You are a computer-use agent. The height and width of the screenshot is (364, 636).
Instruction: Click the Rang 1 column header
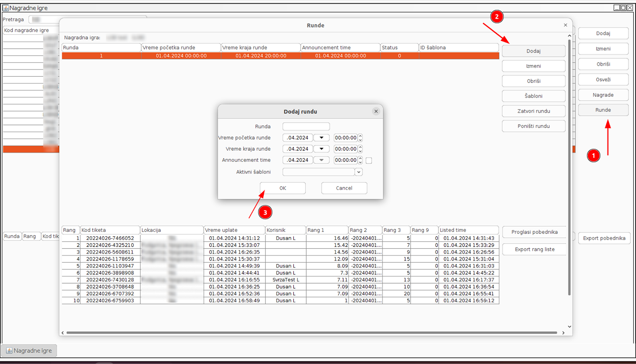tap(327, 230)
